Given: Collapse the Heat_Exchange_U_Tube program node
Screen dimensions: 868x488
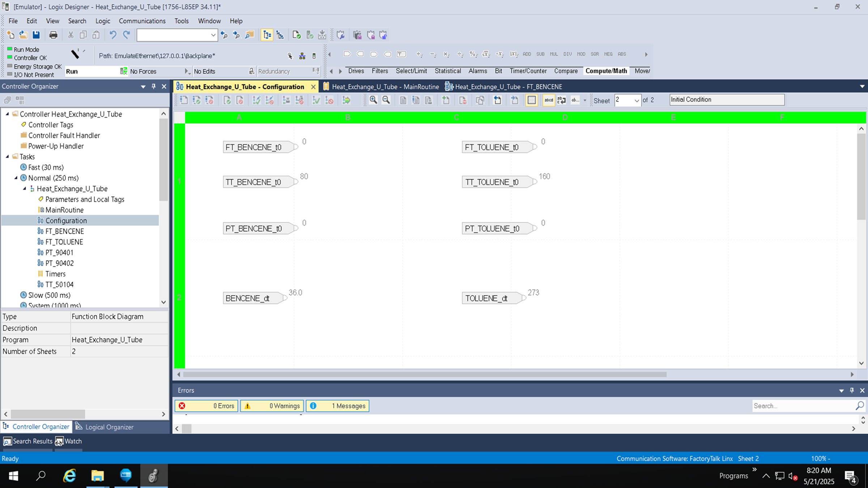Looking at the screenshot, I should (25, 188).
